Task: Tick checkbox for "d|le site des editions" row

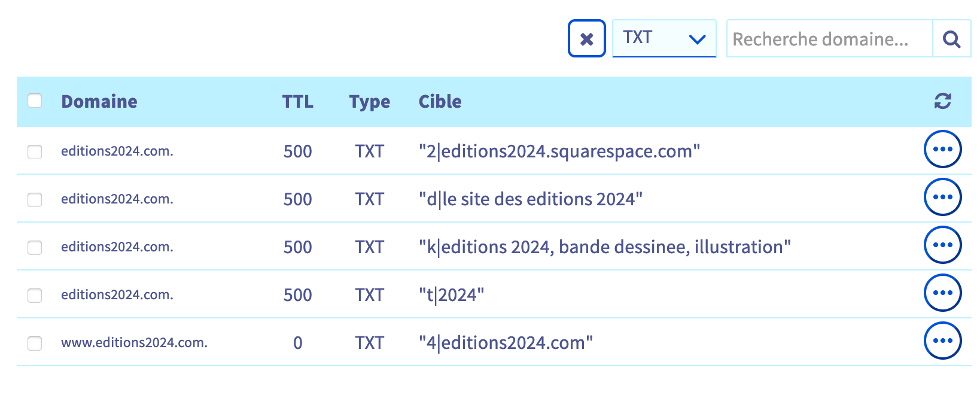Action: (x=35, y=199)
